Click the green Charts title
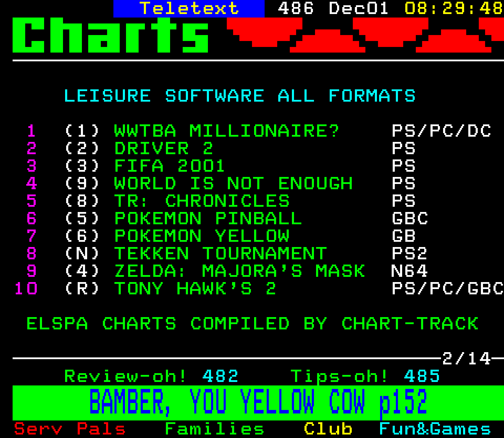Image resolution: width=504 pixels, height=438 pixels. (111, 35)
